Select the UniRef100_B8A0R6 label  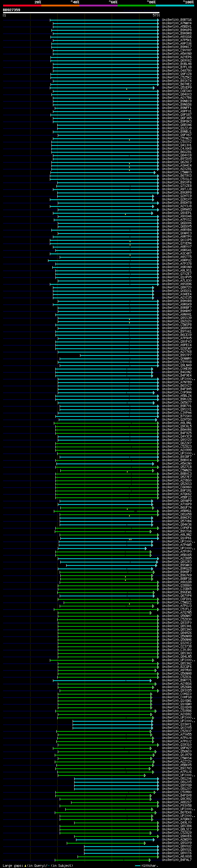[177, 430]
